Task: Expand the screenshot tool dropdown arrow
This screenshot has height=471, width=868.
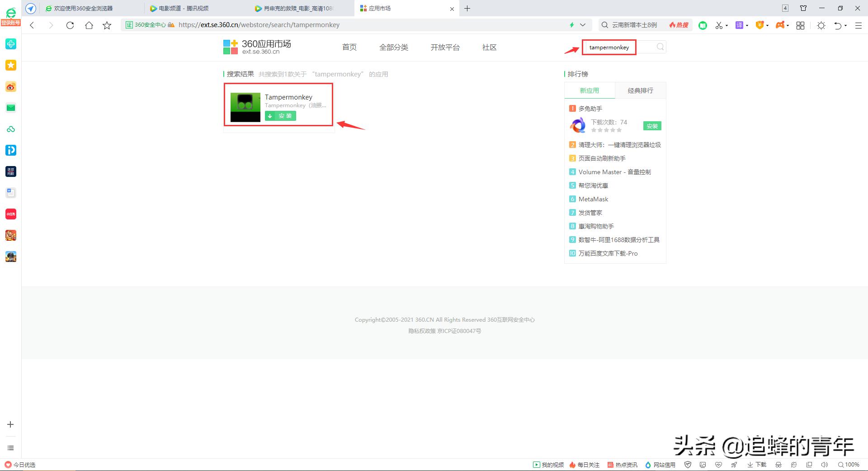Action: pos(726,25)
